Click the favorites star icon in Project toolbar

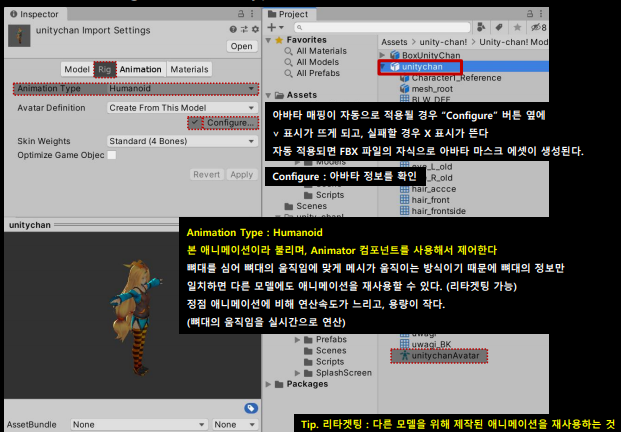[517, 27]
